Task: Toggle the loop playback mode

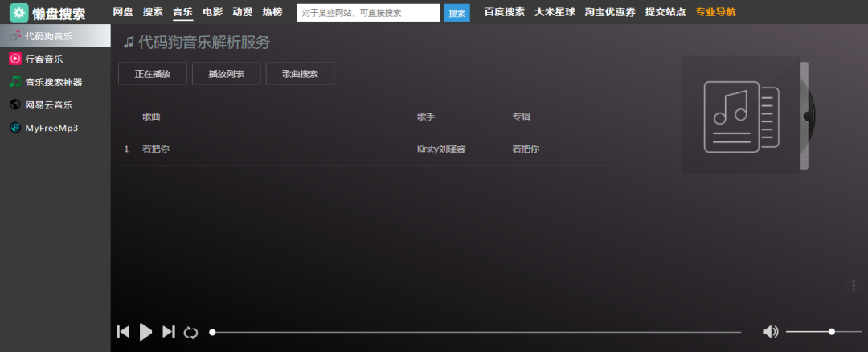Action: point(190,333)
